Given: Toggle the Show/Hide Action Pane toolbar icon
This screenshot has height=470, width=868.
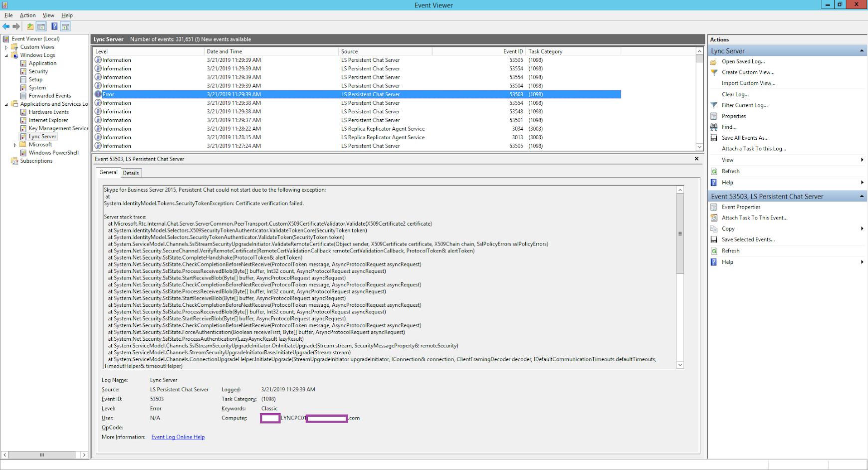Looking at the screenshot, I should pyautogui.click(x=65, y=26).
